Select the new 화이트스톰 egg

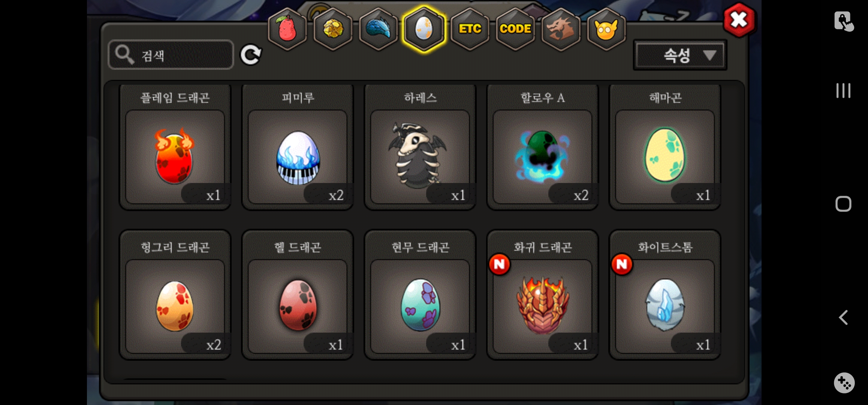tap(665, 295)
